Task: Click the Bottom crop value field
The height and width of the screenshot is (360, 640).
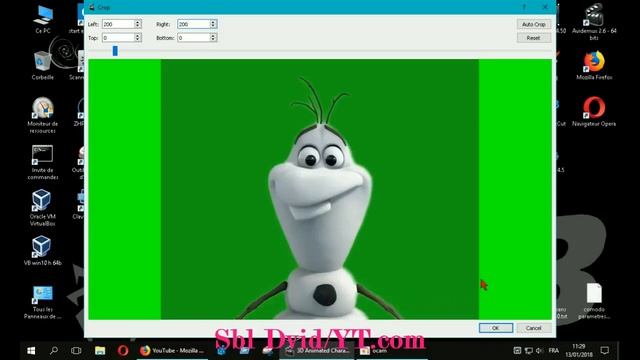Action: pos(193,38)
